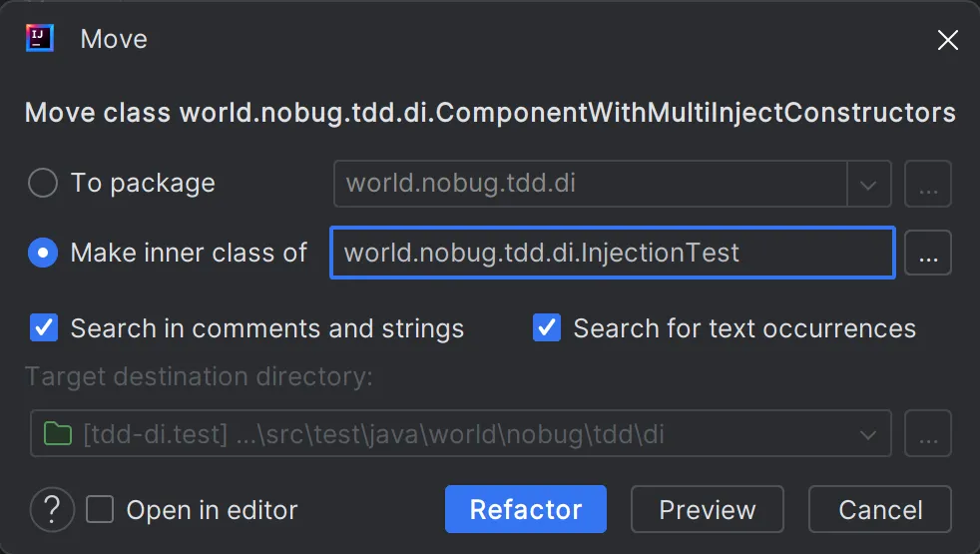Click the Refactor button

[x=526, y=510]
